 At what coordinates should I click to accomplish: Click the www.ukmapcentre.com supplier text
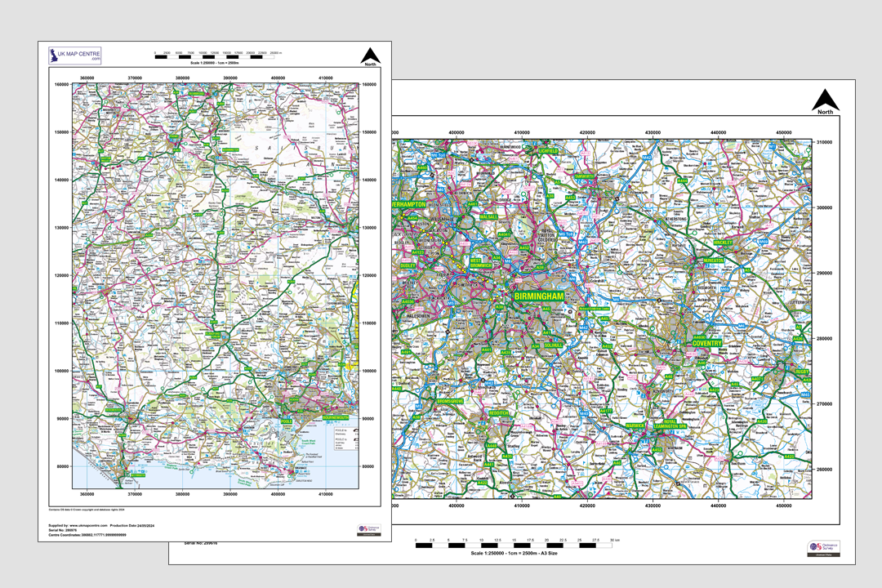coord(90,525)
